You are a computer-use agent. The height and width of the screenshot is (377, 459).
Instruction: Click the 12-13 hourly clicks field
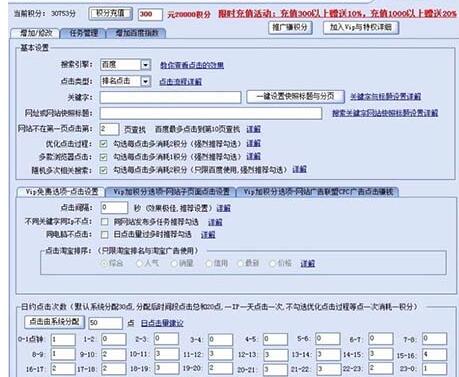click(275, 355)
